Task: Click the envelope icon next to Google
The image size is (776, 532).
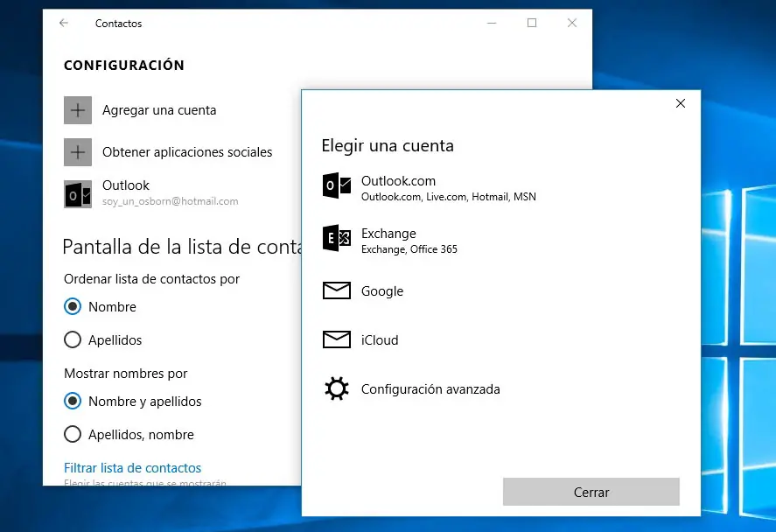Action: click(x=337, y=290)
